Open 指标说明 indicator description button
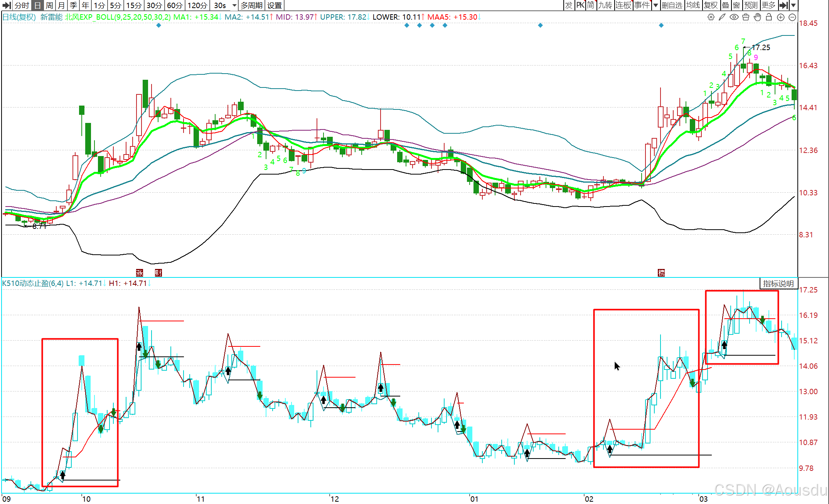The image size is (829, 504). [x=778, y=284]
